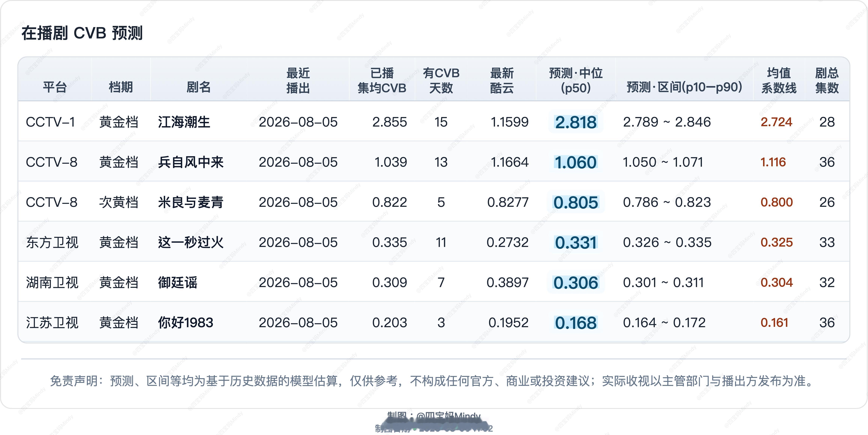Image resolution: width=868 pixels, height=435 pixels.
Task: Select the drama name '江海潮生'
Action: 184,122
